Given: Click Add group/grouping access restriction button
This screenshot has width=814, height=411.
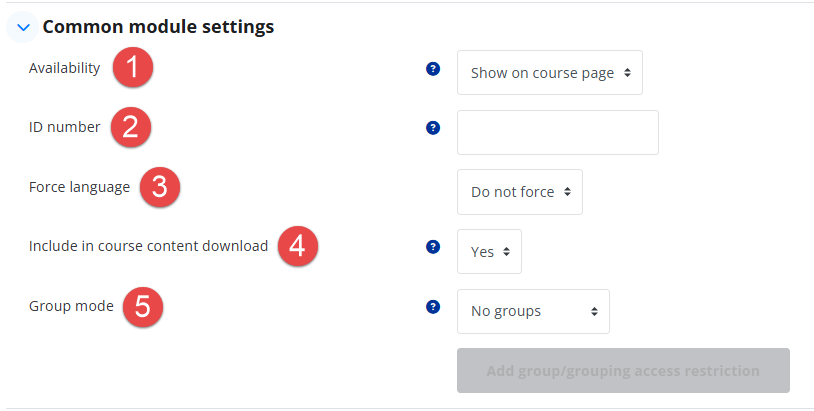Looking at the screenshot, I should pyautogui.click(x=623, y=371).
